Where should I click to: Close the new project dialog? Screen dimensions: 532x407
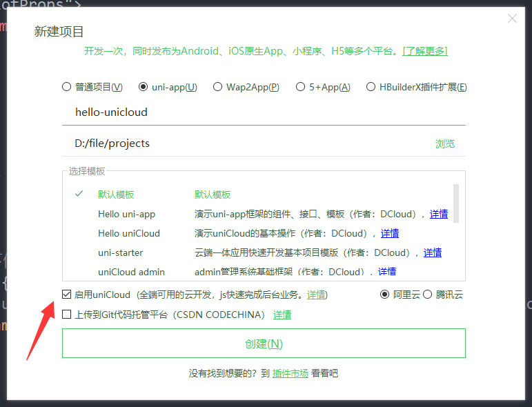pyautogui.click(x=512, y=19)
